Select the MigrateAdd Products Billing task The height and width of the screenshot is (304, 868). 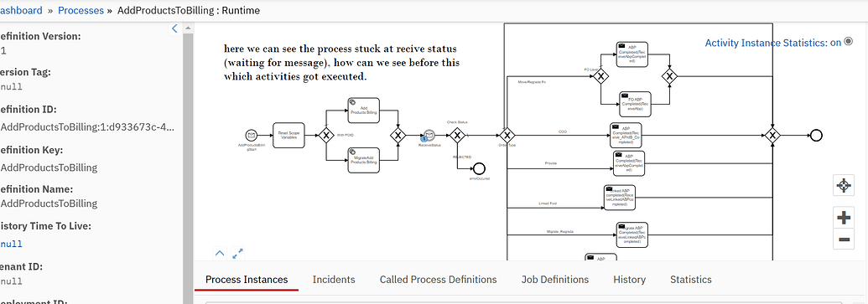tap(364, 160)
